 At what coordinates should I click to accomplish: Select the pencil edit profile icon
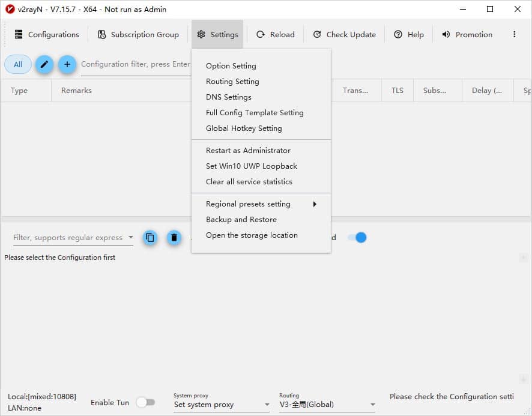tap(44, 64)
